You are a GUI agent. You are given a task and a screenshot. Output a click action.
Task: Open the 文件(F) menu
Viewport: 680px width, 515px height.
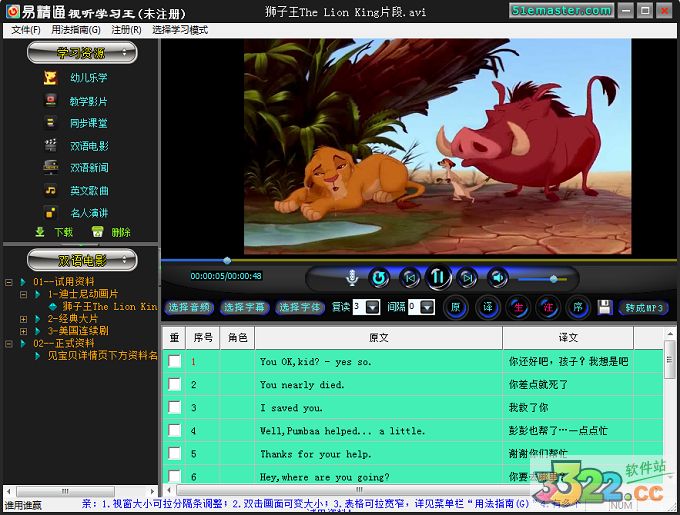click(x=26, y=30)
